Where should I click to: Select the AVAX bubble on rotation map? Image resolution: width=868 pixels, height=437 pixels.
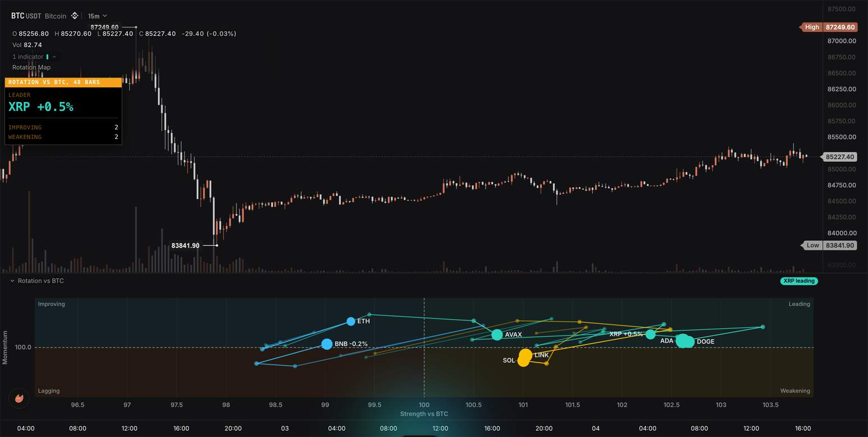pos(497,334)
